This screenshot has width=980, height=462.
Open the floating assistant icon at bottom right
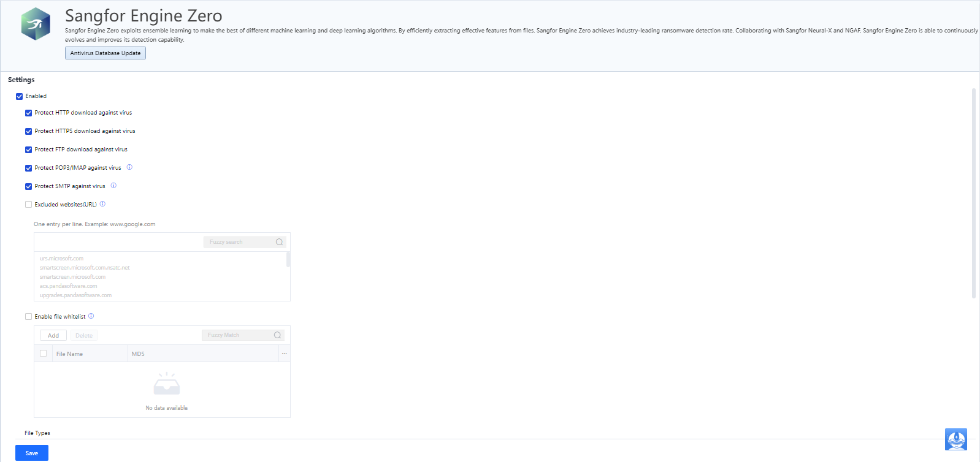955,439
